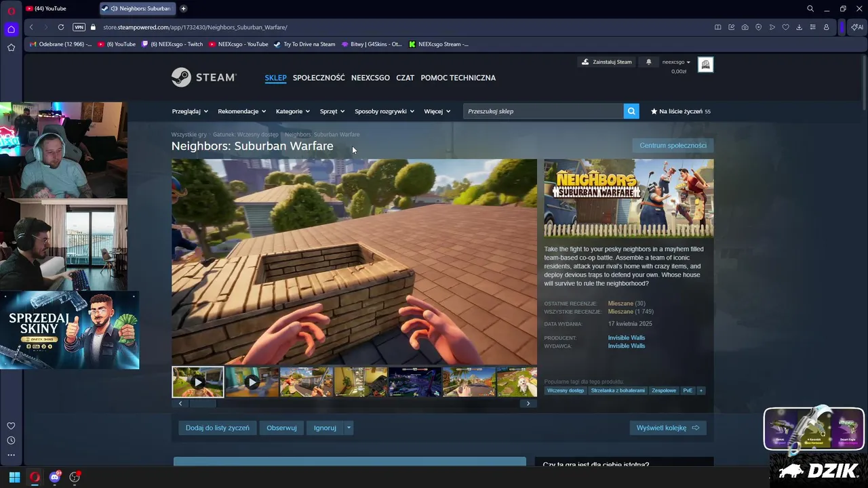The width and height of the screenshot is (868, 488).
Task: Play the second trailer thumbnail
Action: click(252, 382)
